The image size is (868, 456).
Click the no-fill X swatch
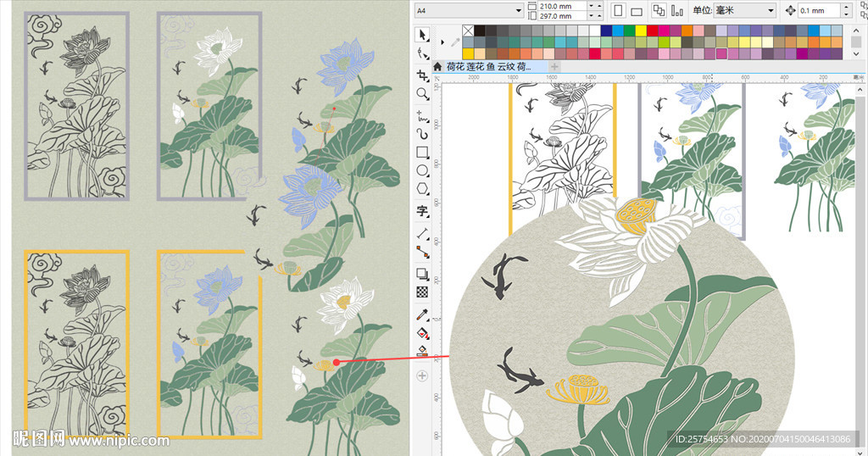point(468,31)
